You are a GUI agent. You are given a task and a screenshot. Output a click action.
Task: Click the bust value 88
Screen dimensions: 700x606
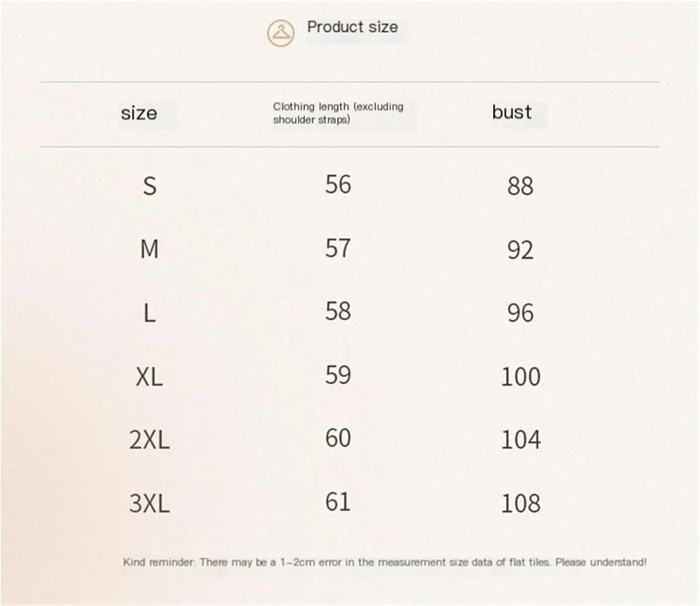tap(520, 186)
